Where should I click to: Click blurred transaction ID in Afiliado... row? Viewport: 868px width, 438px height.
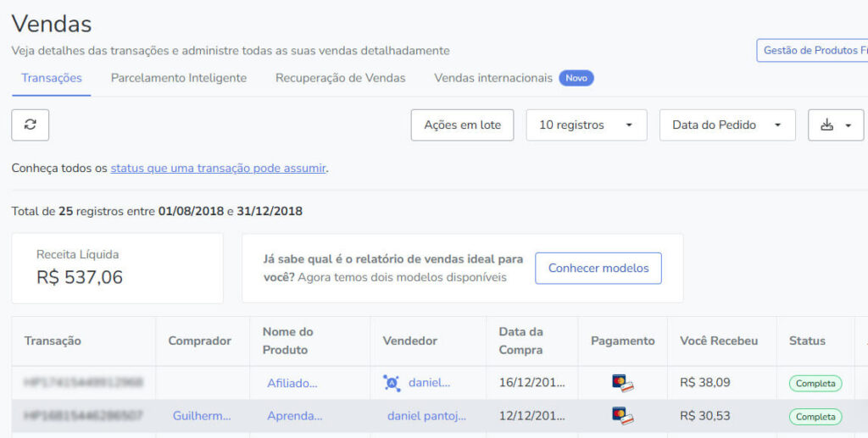[84, 382]
